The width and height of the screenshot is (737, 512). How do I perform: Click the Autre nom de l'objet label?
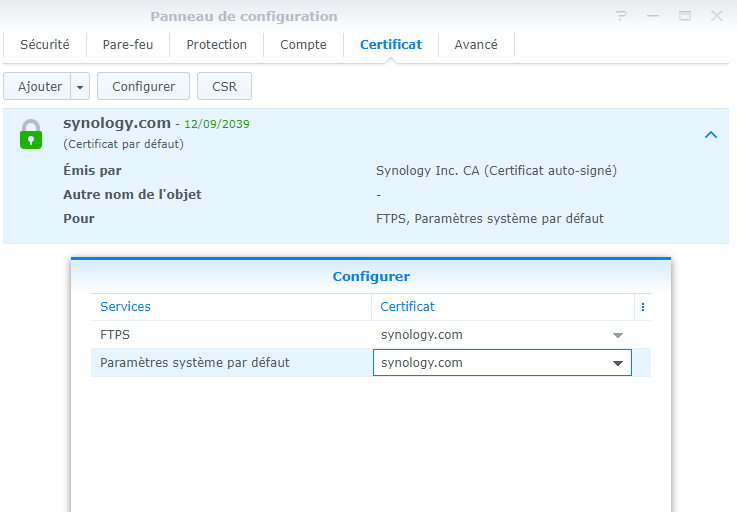click(132, 195)
